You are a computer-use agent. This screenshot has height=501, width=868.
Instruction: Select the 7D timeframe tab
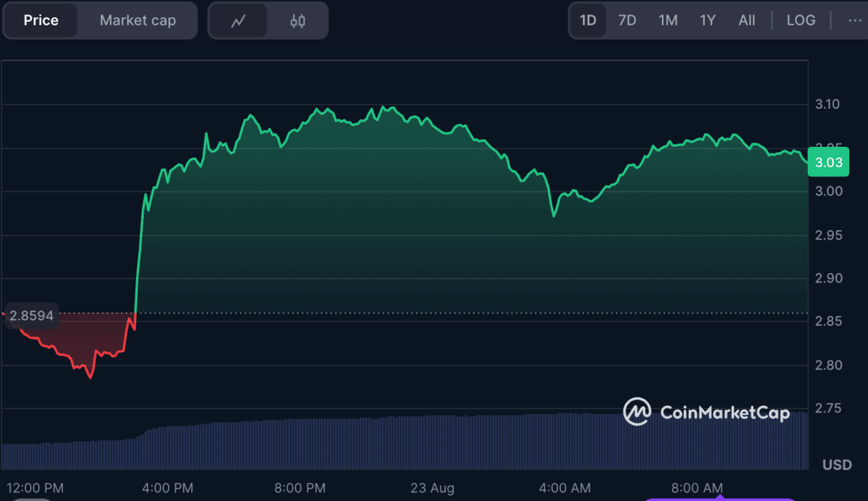(x=627, y=20)
